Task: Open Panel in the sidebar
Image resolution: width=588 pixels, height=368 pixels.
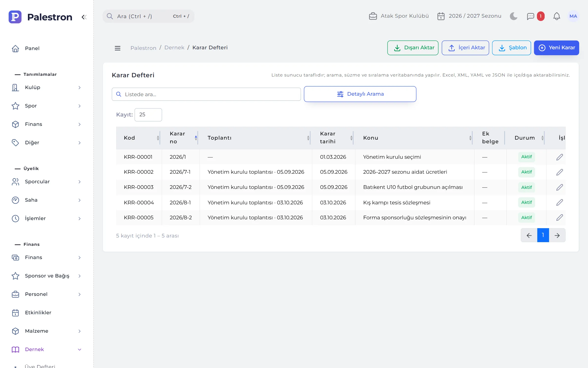Action: point(47,48)
